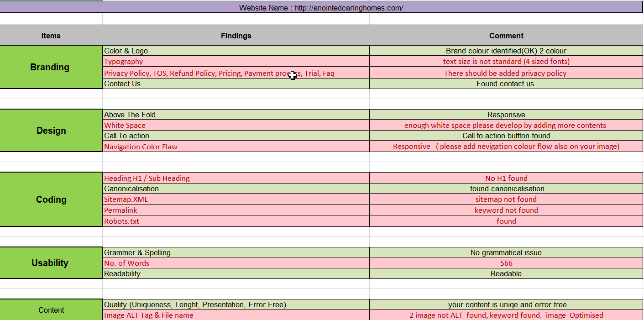Click the Content section cell
Image resolution: width=644 pixels, height=320 pixels.
point(51,310)
